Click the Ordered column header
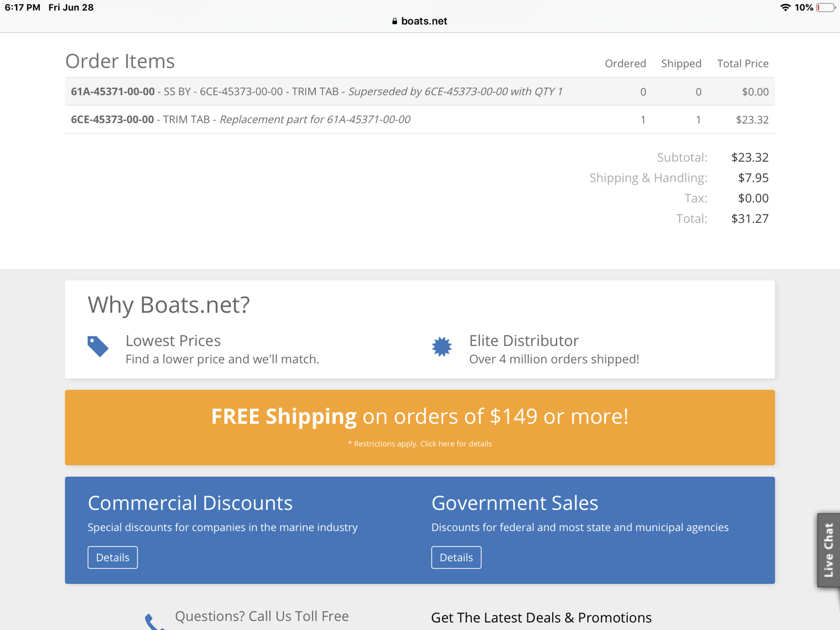 pyautogui.click(x=625, y=63)
